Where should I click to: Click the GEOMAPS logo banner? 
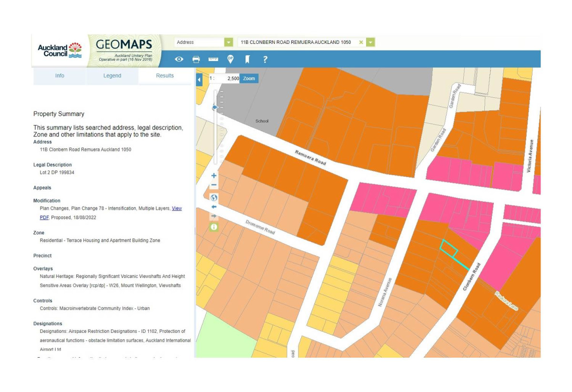click(x=125, y=50)
